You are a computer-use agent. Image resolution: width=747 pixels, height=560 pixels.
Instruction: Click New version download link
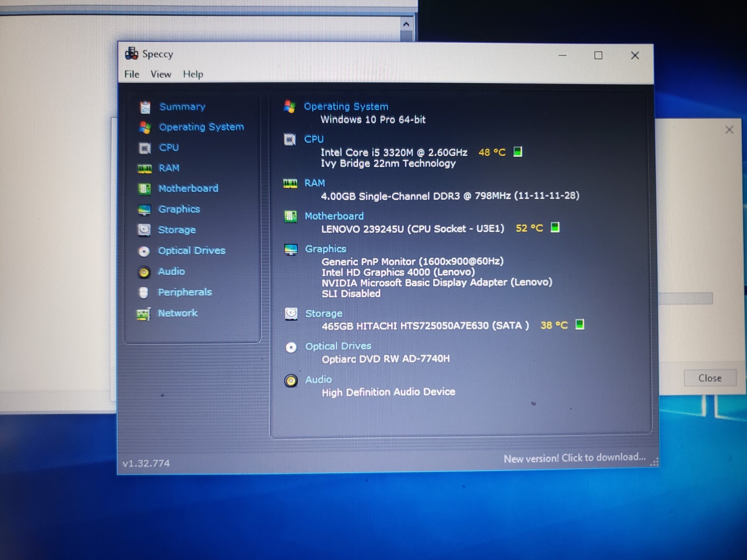point(575,458)
